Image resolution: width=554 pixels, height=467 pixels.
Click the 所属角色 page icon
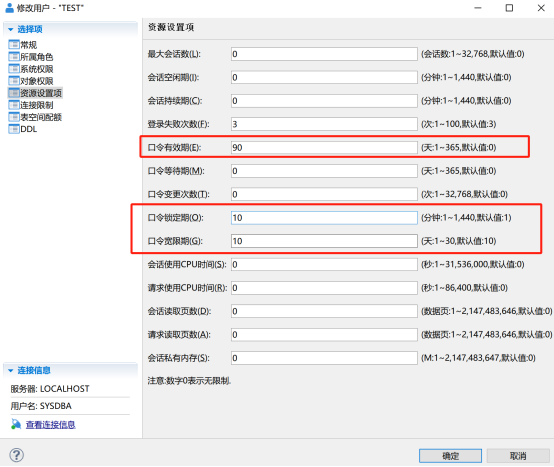click(x=14, y=57)
